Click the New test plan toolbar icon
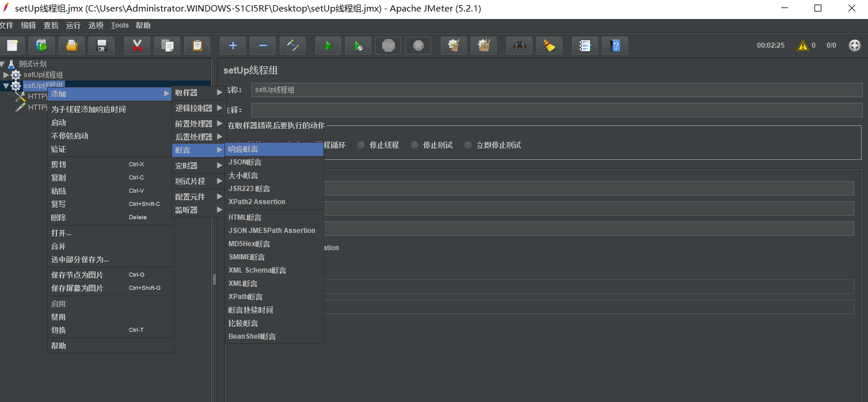Image resolution: width=868 pixels, height=402 pixels. point(13,45)
